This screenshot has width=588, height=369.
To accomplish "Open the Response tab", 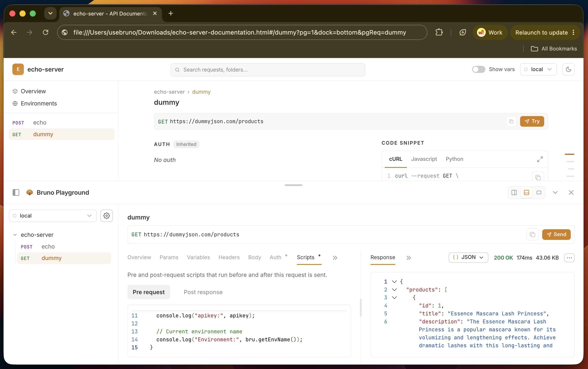I will 383,257.
